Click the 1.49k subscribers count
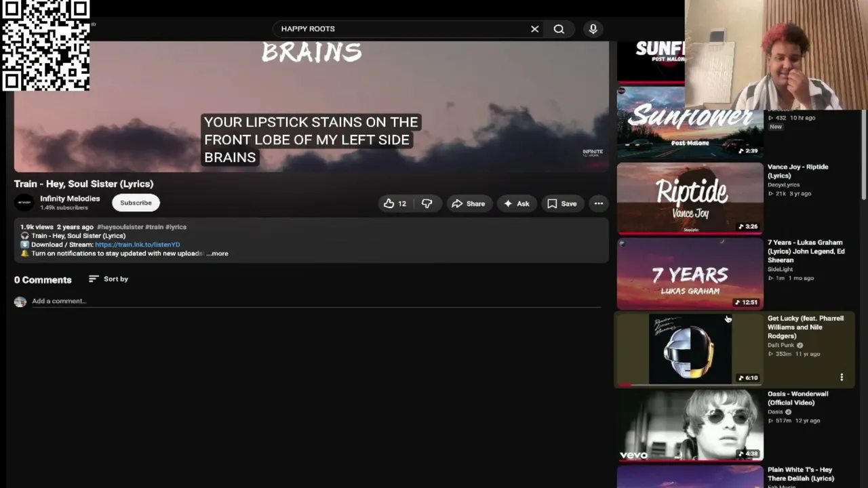The height and width of the screenshot is (488, 868). [x=64, y=208]
